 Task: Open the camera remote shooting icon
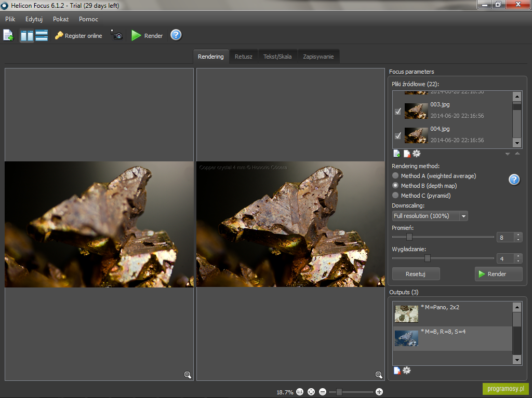point(116,35)
